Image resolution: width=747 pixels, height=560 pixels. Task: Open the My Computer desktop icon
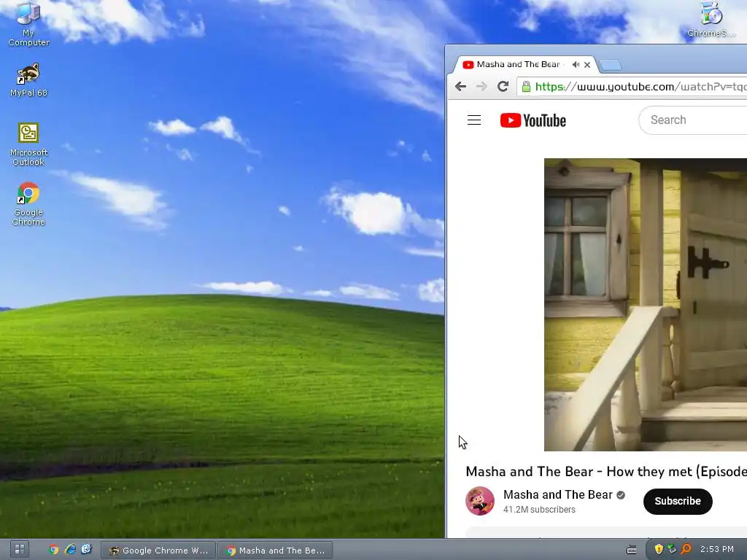28,24
